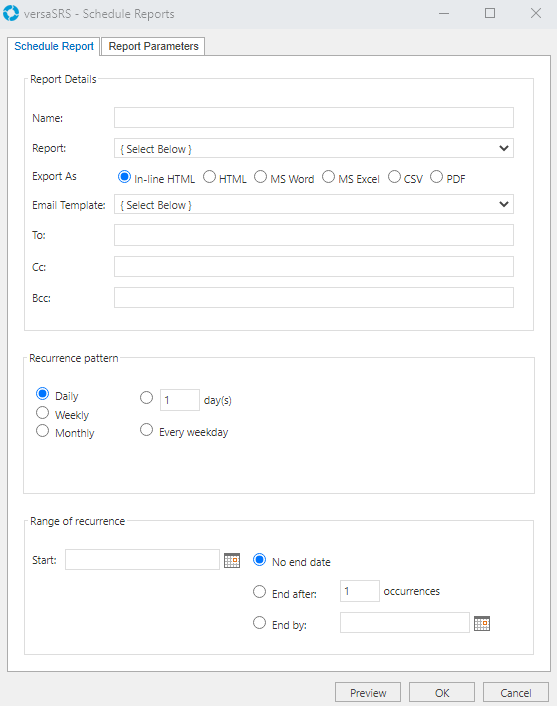Click the Cancel button
Screen dimensions: 557x706
516,692
